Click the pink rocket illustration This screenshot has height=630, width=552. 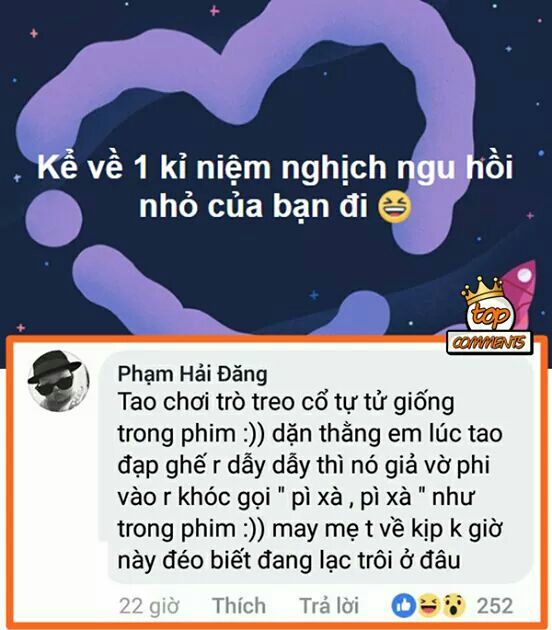point(520,296)
